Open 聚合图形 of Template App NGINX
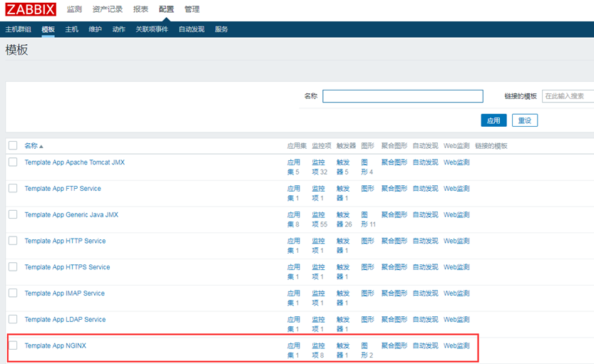594x364 pixels. point(394,345)
